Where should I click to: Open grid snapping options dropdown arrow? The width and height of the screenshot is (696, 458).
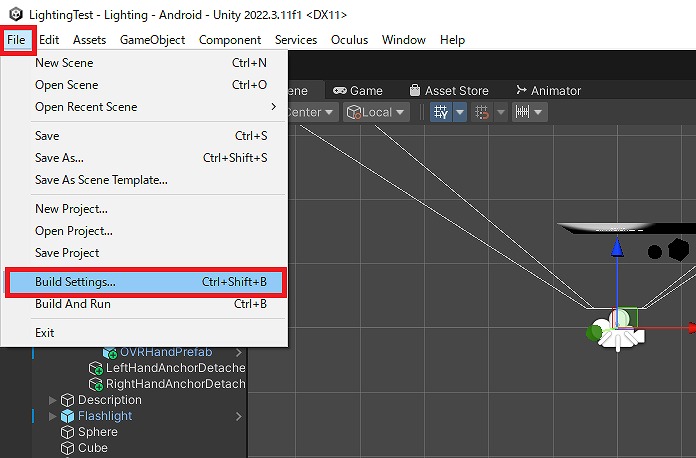point(501,112)
